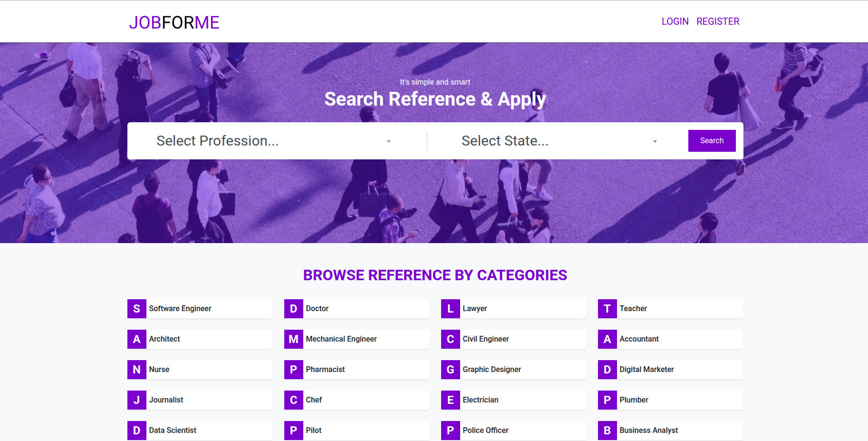The width and height of the screenshot is (868, 441).
Task: Click the purple Search button
Action: [712, 141]
